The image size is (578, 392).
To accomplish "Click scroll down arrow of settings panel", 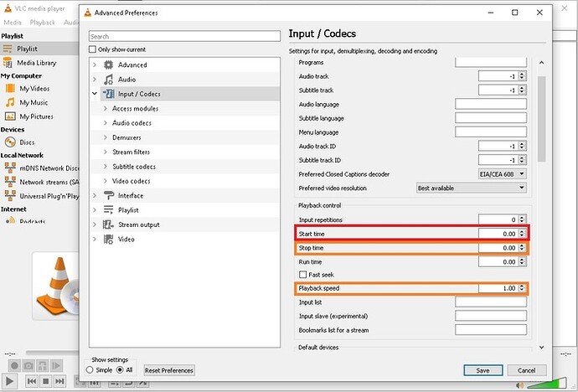I will pyautogui.click(x=541, y=347).
